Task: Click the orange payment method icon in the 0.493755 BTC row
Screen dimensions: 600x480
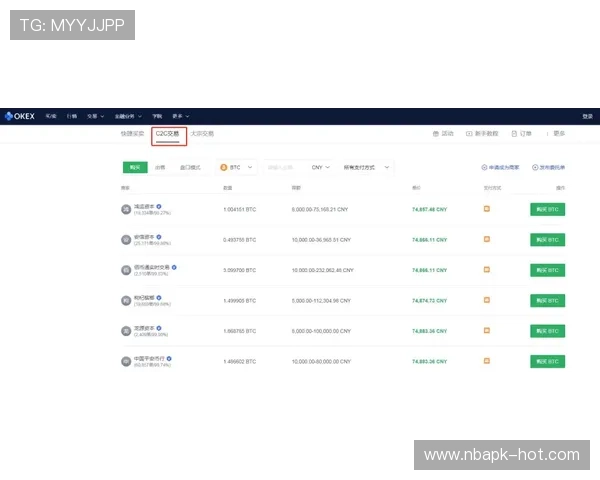Action: (487, 239)
